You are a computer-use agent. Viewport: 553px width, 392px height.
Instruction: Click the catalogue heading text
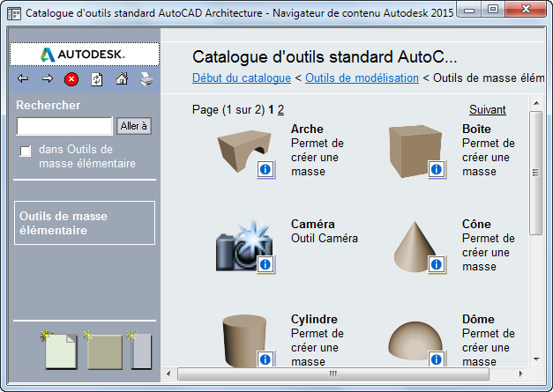coord(325,56)
